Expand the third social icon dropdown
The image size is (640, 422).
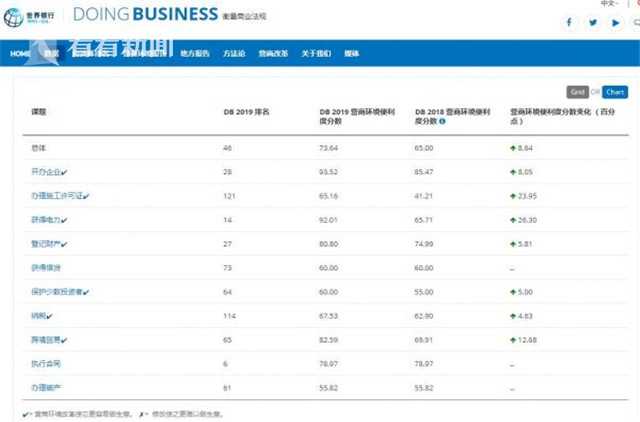click(x=616, y=22)
